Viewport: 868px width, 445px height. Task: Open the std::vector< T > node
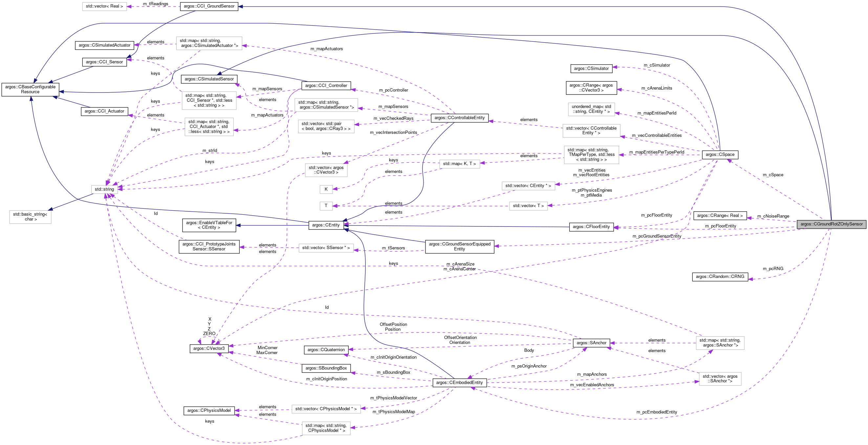528,206
